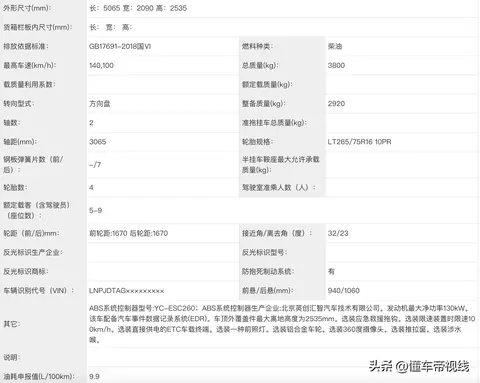Click the fuel consumption value 9.9
Screen dimensions: 480x383
click(94, 376)
